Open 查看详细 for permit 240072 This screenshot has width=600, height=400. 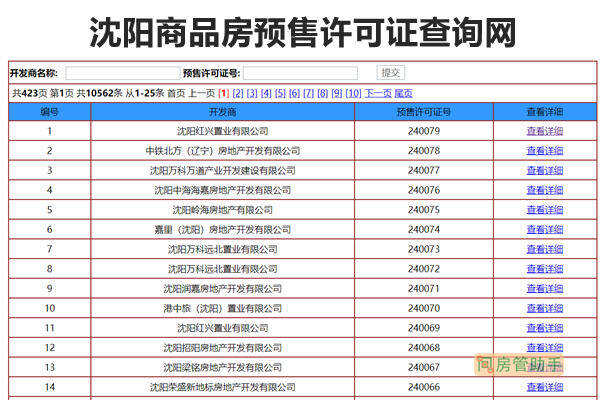click(545, 269)
